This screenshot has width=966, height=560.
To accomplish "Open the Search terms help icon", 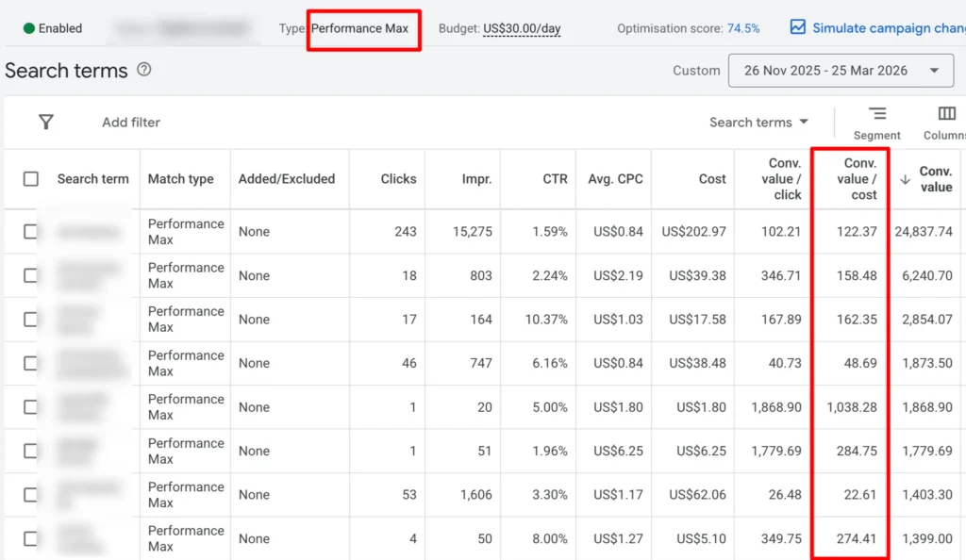I will [x=144, y=70].
